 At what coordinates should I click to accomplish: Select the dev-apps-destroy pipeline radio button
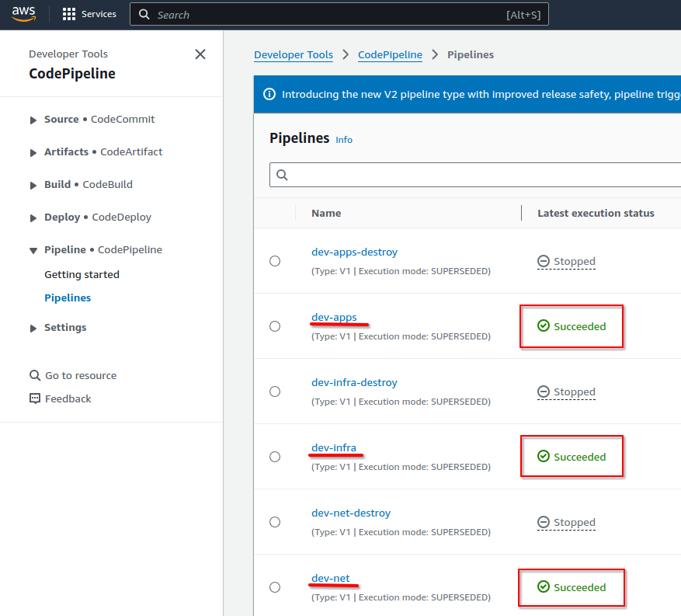(x=275, y=261)
